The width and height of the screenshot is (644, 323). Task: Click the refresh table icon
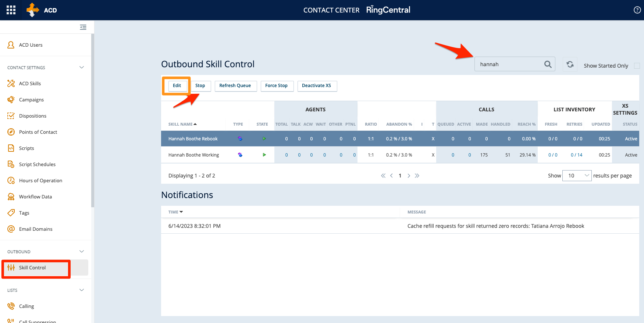(570, 64)
